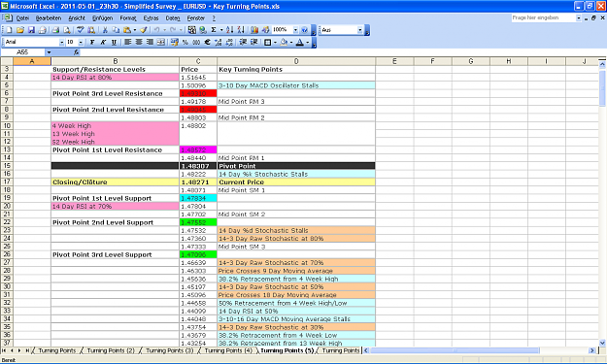Activate the Format Painter brush

143,30
